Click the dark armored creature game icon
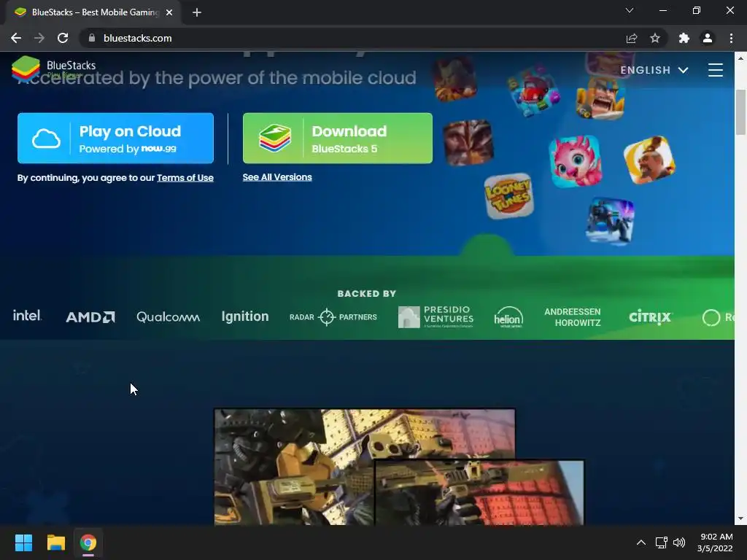The width and height of the screenshot is (747, 560). pyautogui.click(x=468, y=142)
